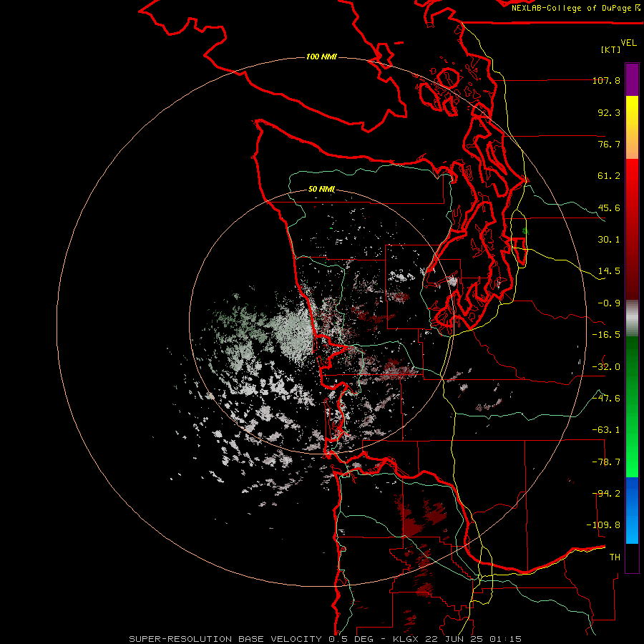Viewport: 644px width, 644px height.
Task: Click the -78.7 legend value
Action: tap(606, 462)
